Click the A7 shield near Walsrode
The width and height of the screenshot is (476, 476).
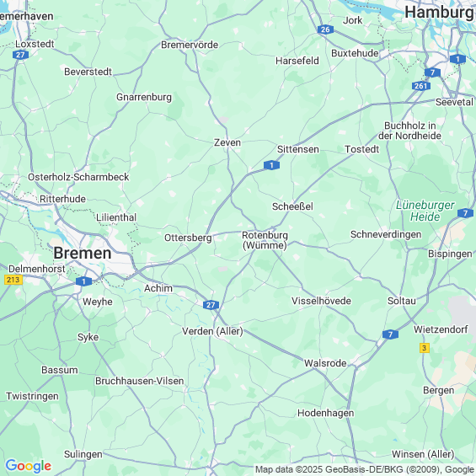[x=390, y=334]
